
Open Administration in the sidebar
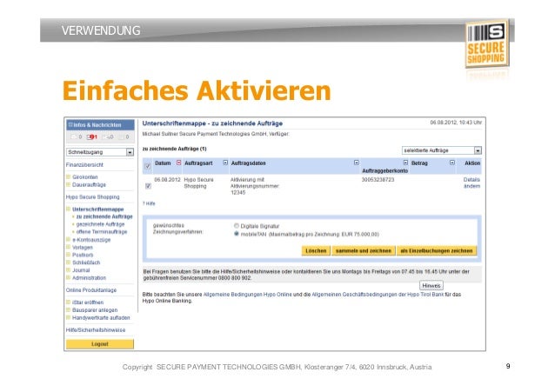[90, 278]
